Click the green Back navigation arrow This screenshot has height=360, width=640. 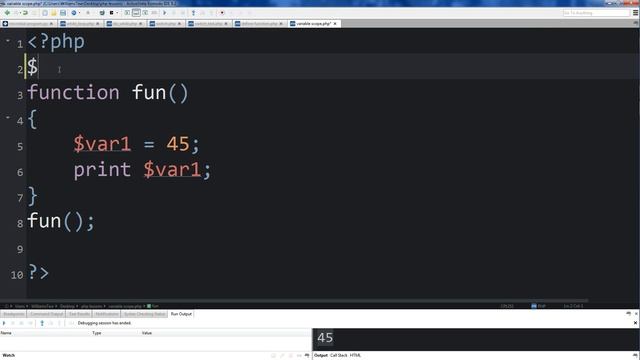coord(7,13)
